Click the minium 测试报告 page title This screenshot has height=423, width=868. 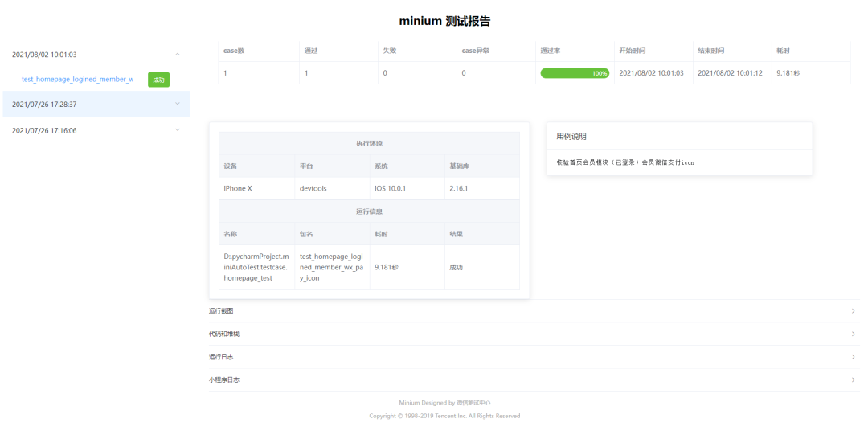click(x=444, y=22)
